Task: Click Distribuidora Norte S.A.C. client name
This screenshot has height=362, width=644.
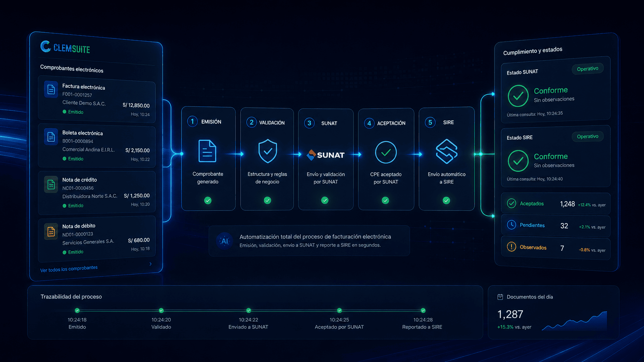Action: [x=90, y=196]
